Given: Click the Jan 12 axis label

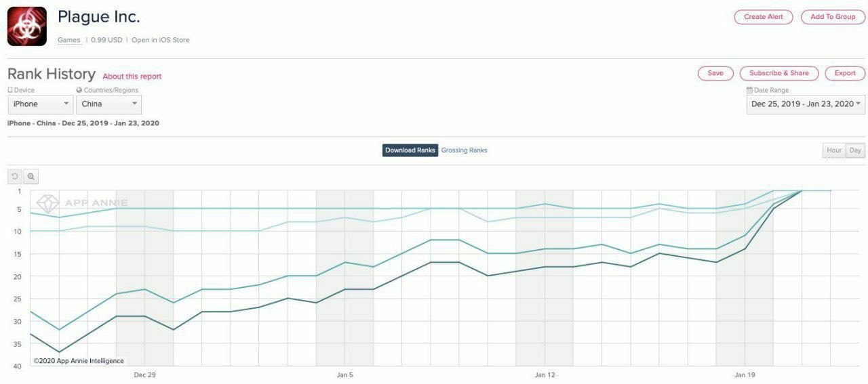Looking at the screenshot, I should [545, 375].
